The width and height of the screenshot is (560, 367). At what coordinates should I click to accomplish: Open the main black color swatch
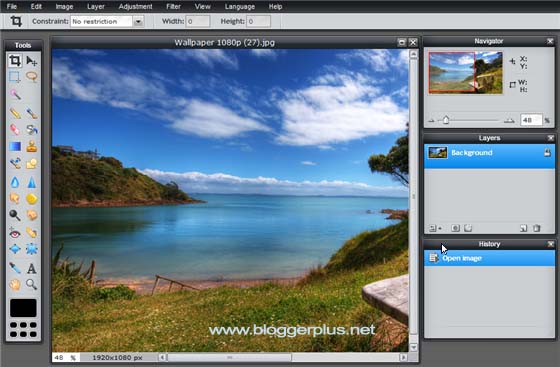point(23,308)
